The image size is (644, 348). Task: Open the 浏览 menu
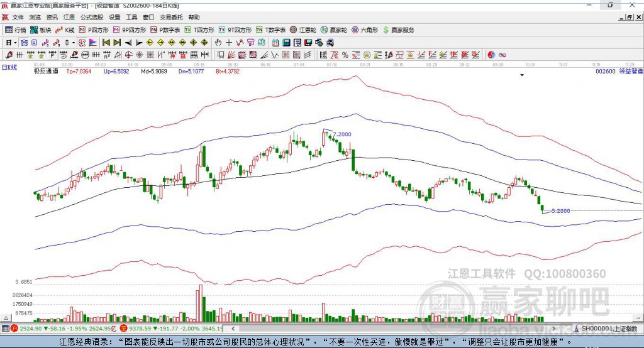[35, 17]
